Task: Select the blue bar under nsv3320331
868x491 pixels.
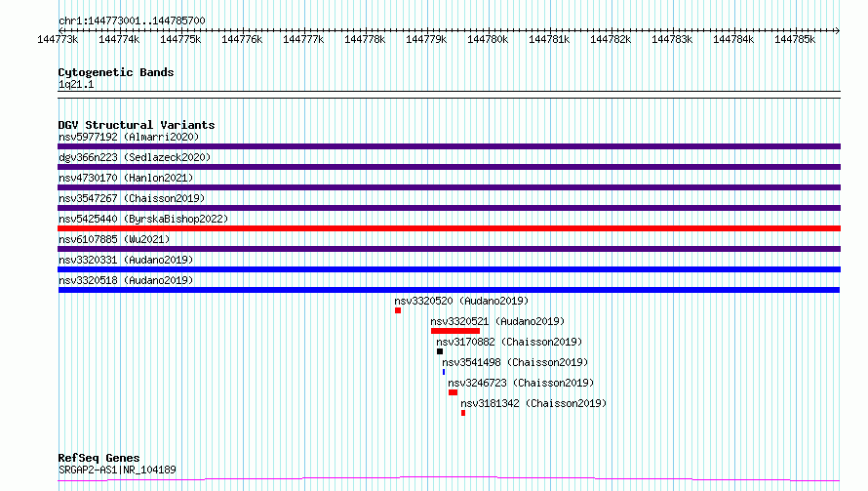Action: tap(449, 269)
